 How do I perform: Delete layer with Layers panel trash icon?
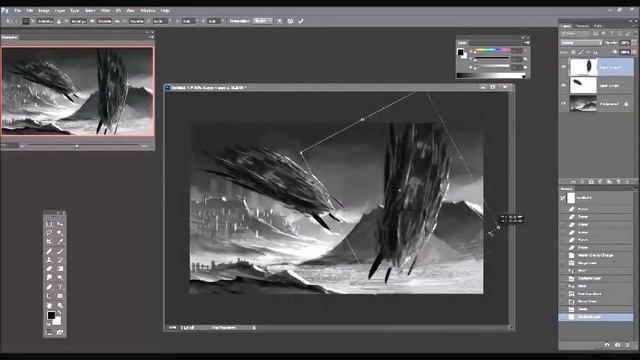click(x=627, y=181)
